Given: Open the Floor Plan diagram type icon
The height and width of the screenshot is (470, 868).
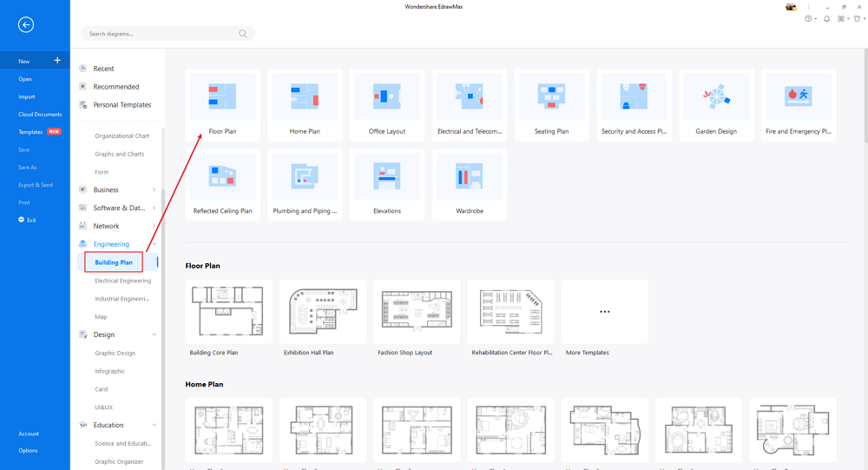Looking at the screenshot, I should 222,96.
